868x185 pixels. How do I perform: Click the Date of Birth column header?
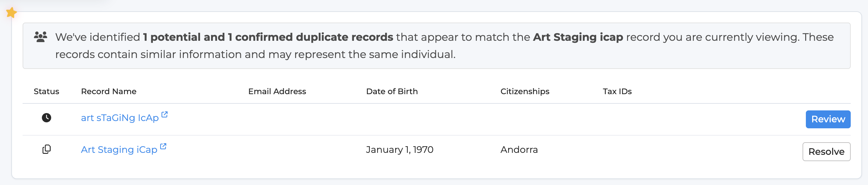[392, 92]
